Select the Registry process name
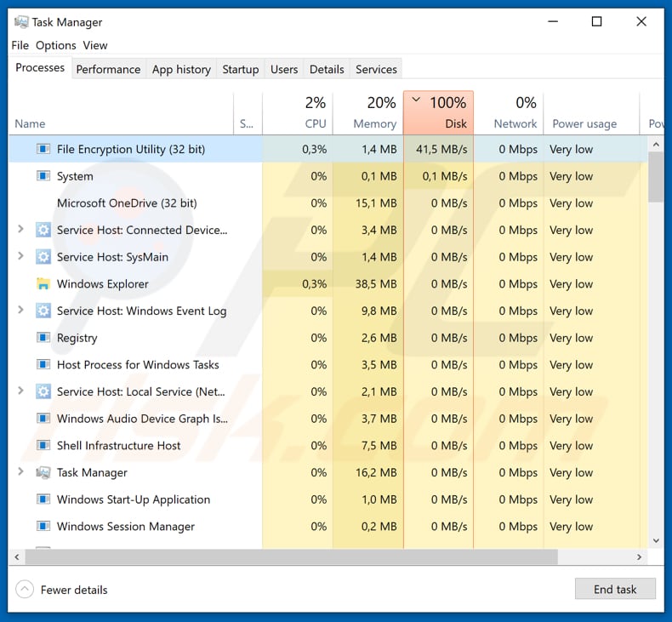This screenshot has height=622, width=672. pyautogui.click(x=77, y=338)
